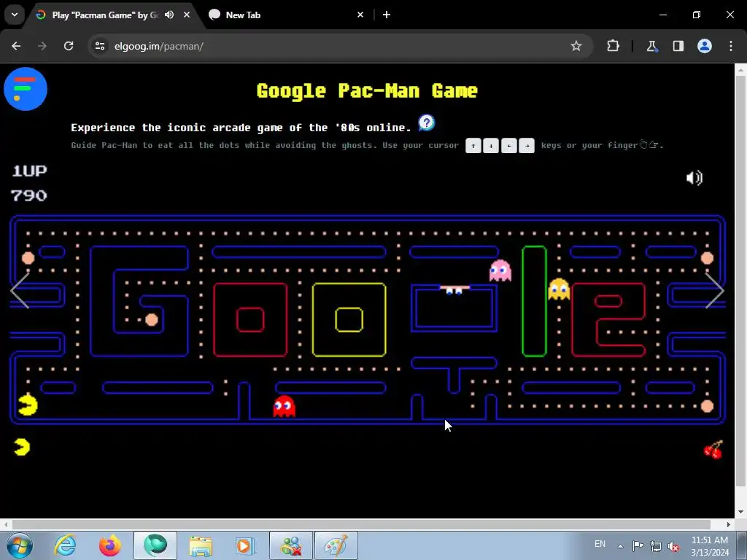
Task: Click the 1UP label
Action: 29,171
